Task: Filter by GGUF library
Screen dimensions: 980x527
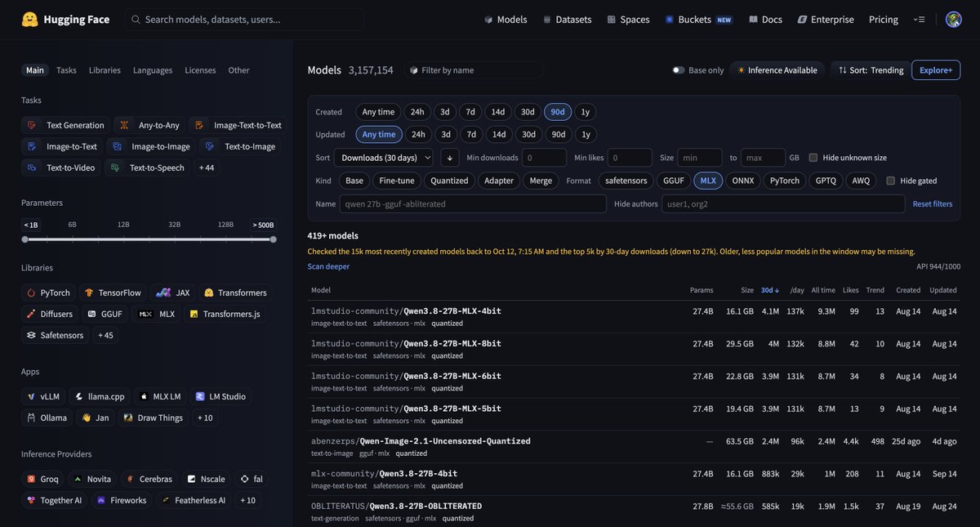Action: [104, 314]
